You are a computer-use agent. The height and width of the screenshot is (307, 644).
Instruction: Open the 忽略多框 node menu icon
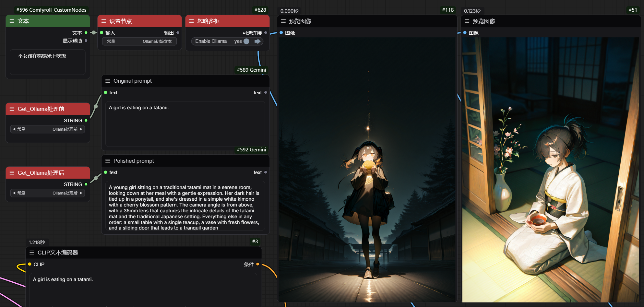pyautogui.click(x=192, y=21)
